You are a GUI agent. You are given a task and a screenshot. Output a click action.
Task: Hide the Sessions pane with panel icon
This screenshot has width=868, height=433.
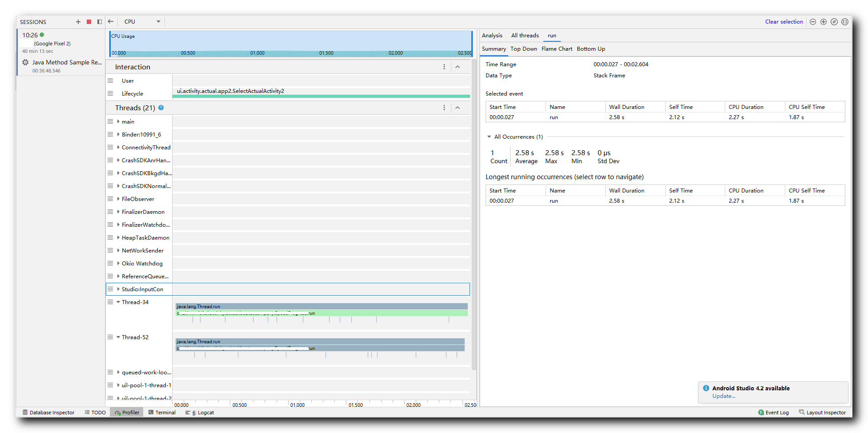(100, 22)
